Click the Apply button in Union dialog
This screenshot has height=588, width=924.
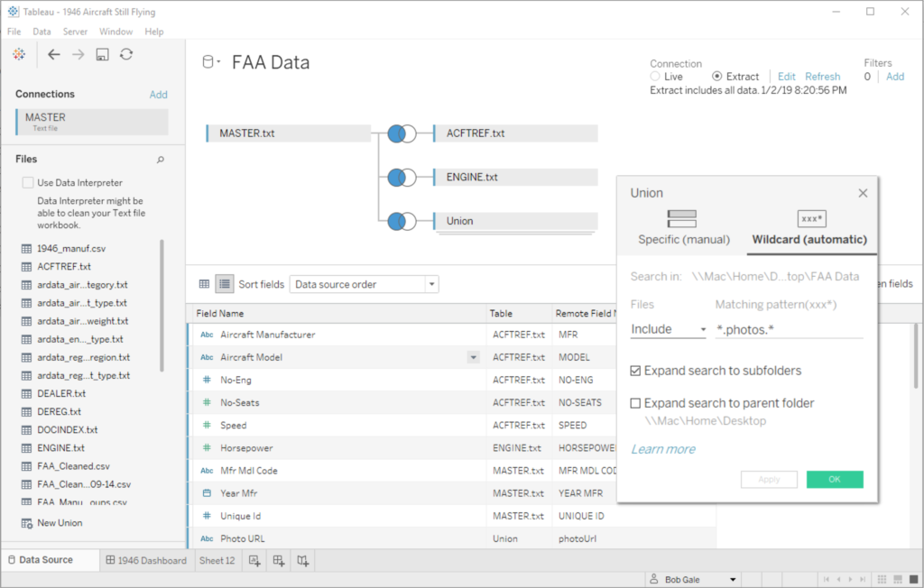click(769, 479)
